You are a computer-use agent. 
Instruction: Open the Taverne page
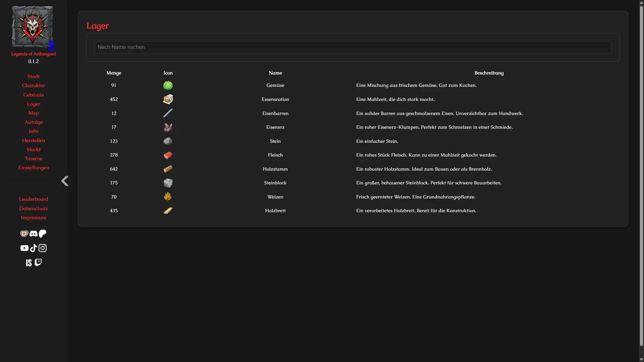point(33,159)
